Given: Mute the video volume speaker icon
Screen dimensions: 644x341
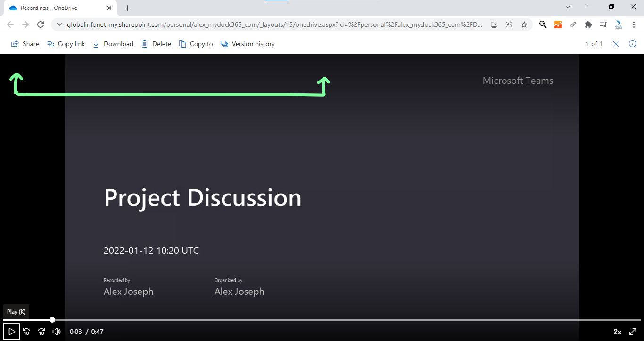Looking at the screenshot, I should [57, 332].
